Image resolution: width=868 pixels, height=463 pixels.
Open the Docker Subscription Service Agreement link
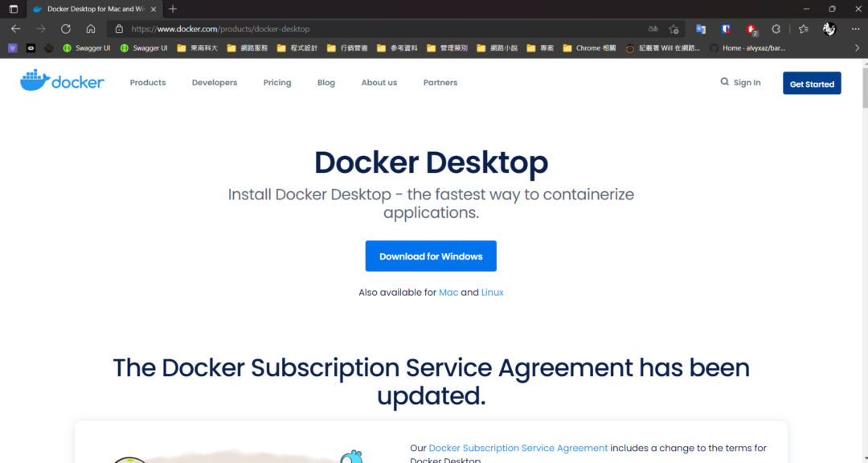click(518, 448)
